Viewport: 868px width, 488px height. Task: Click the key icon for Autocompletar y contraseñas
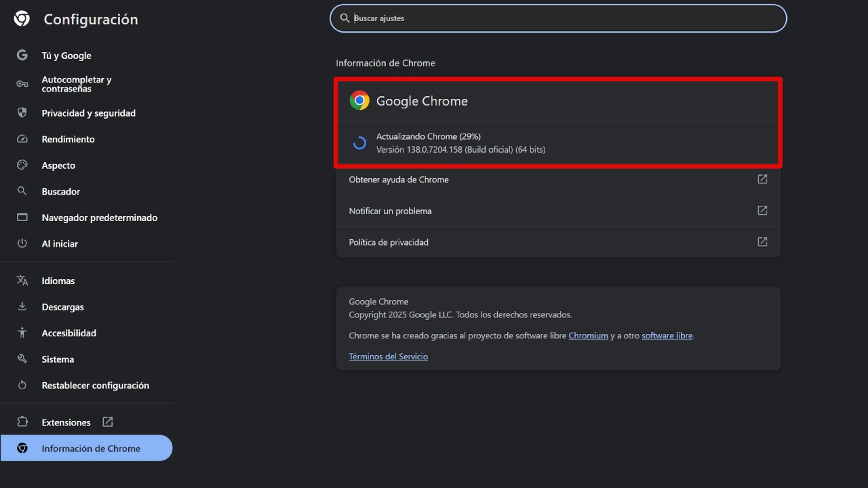[x=22, y=84]
